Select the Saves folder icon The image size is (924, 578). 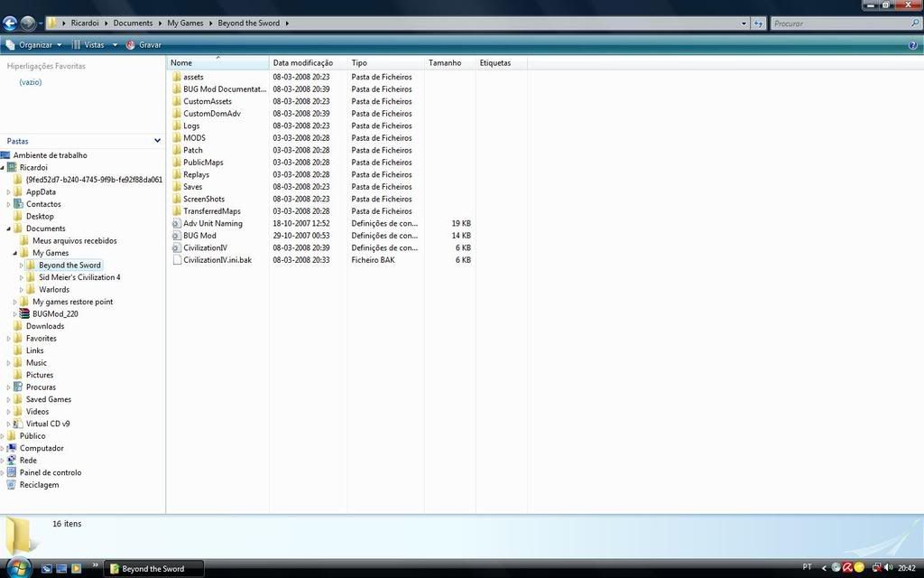click(x=176, y=186)
